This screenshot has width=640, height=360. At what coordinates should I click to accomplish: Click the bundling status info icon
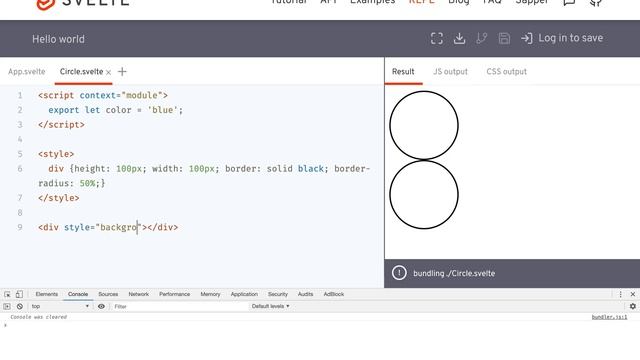click(399, 273)
